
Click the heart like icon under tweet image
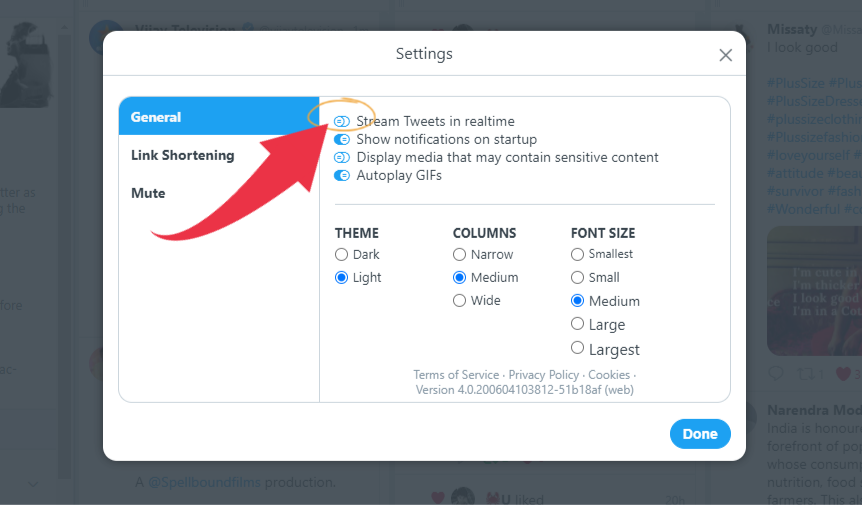(x=843, y=374)
